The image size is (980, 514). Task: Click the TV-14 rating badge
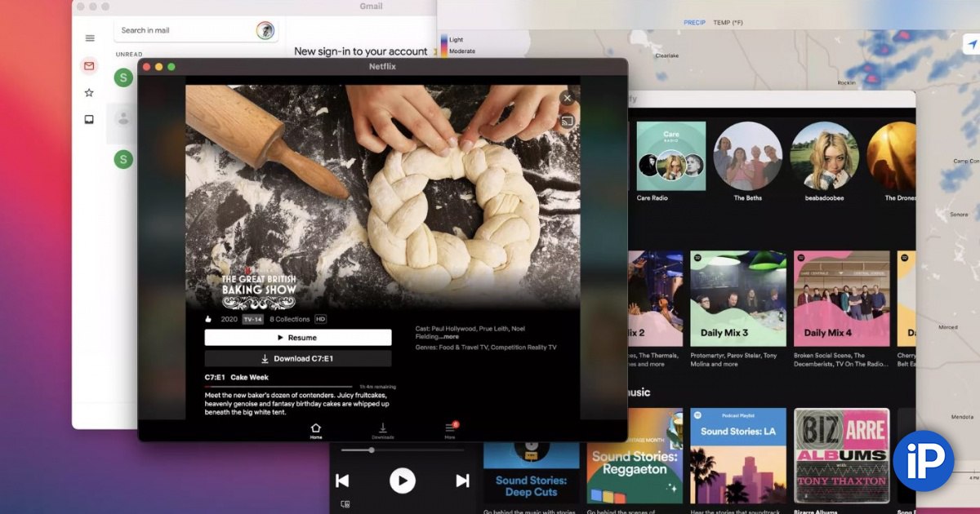coord(252,319)
